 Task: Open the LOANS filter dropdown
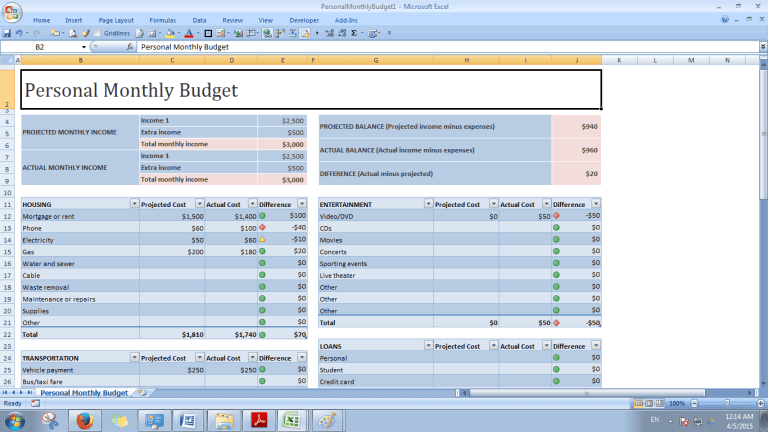click(x=429, y=346)
